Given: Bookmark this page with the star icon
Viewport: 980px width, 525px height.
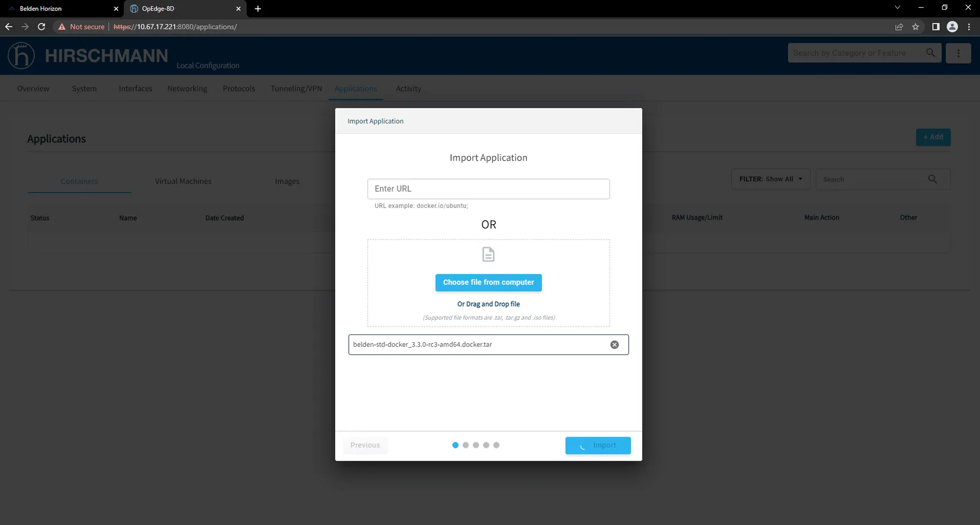Looking at the screenshot, I should click(915, 26).
